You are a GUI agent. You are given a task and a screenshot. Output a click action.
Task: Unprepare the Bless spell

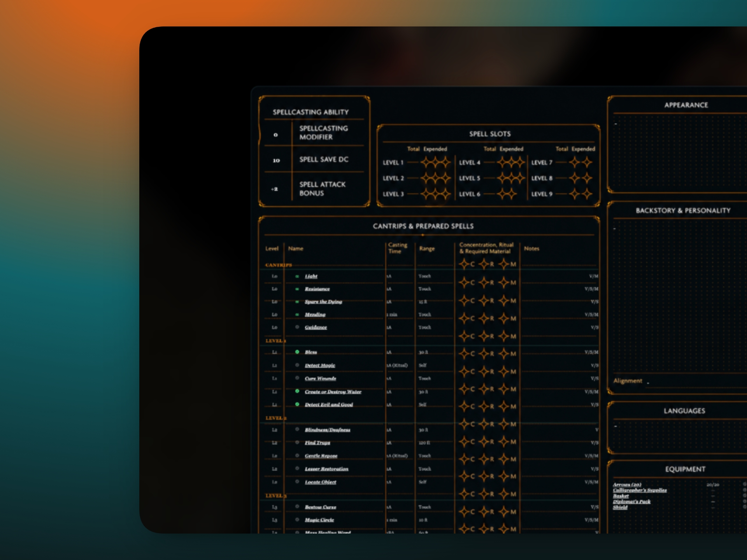(297, 352)
